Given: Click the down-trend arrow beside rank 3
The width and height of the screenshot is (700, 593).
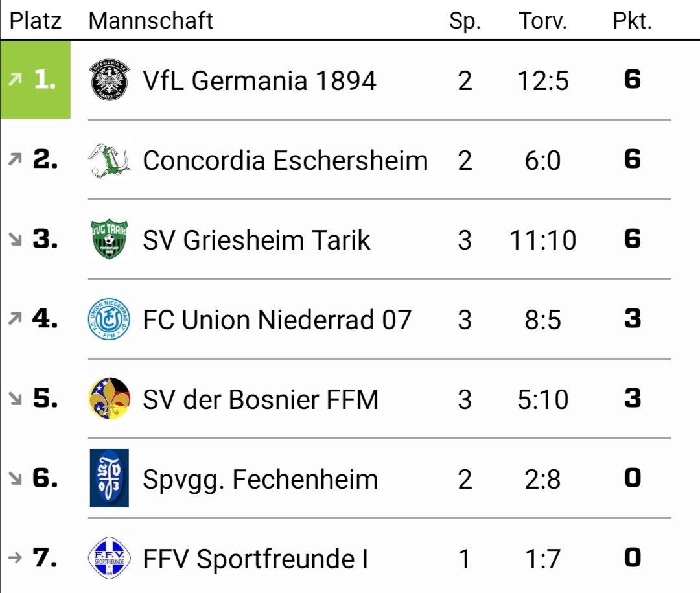Looking at the screenshot, I should tap(15, 239).
